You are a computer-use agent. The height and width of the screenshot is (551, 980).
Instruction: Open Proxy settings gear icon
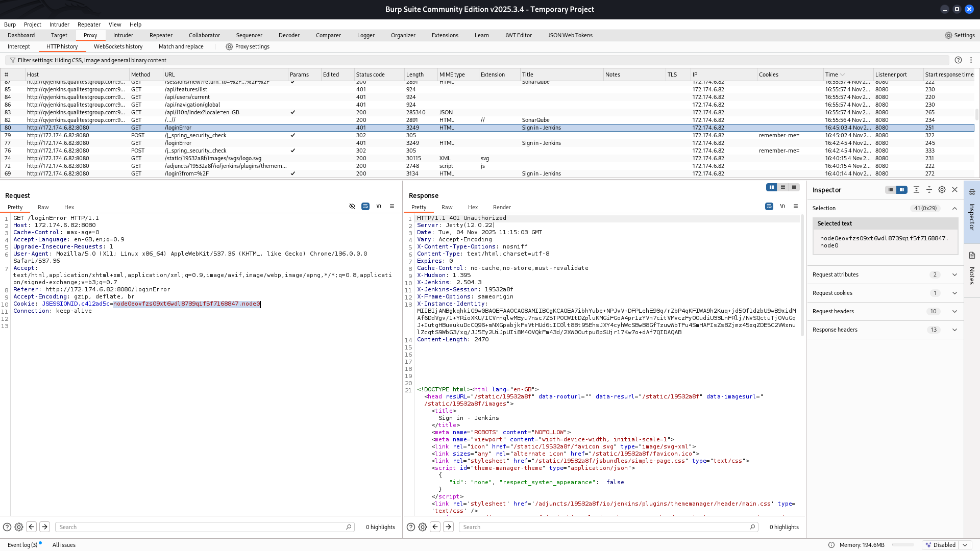click(229, 46)
